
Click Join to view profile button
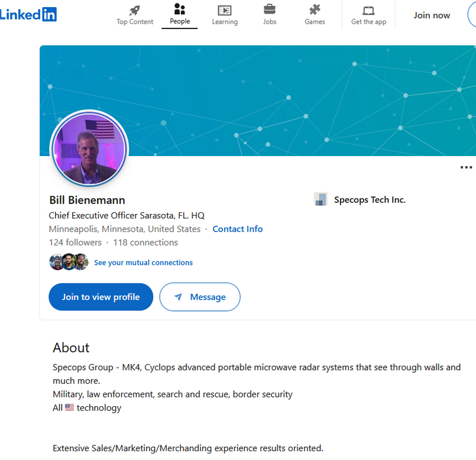101,297
